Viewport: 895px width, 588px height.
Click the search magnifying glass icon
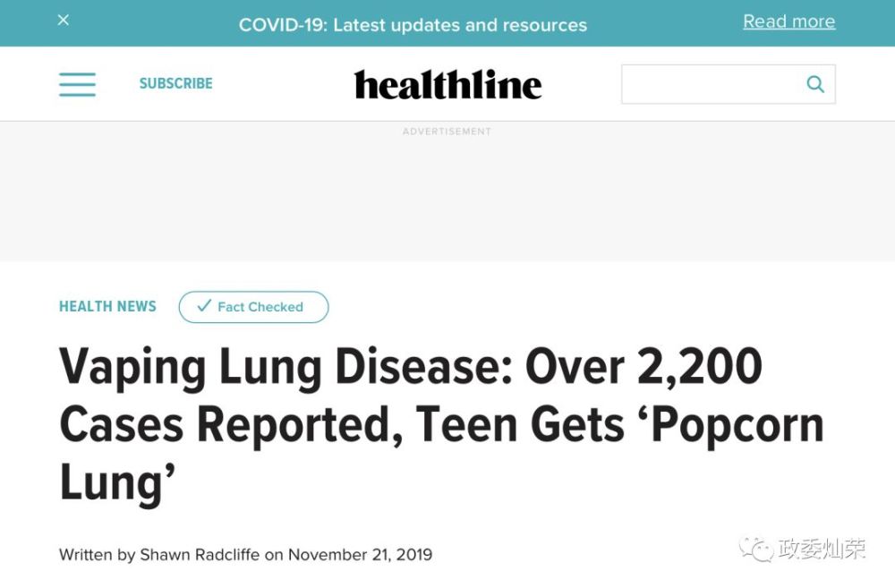(814, 84)
